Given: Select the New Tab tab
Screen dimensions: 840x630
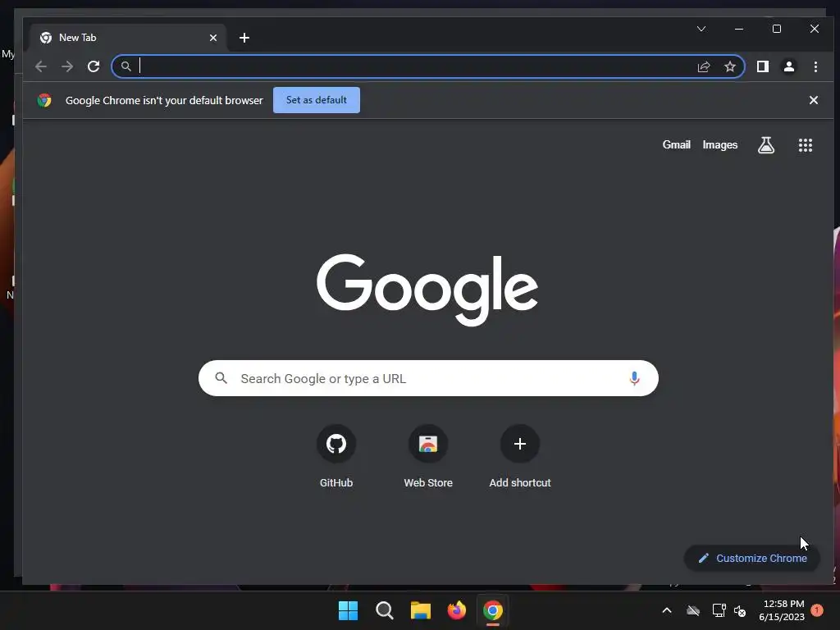Looking at the screenshot, I should click(x=127, y=38).
